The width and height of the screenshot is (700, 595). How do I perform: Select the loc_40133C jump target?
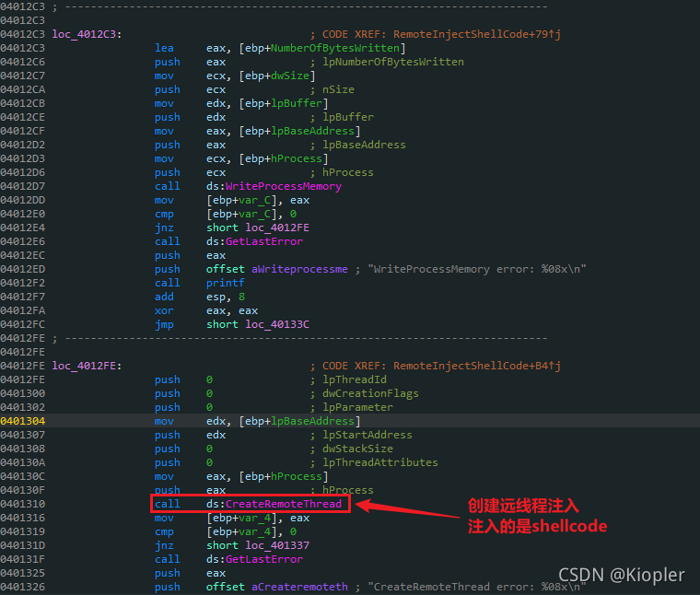(277, 324)
